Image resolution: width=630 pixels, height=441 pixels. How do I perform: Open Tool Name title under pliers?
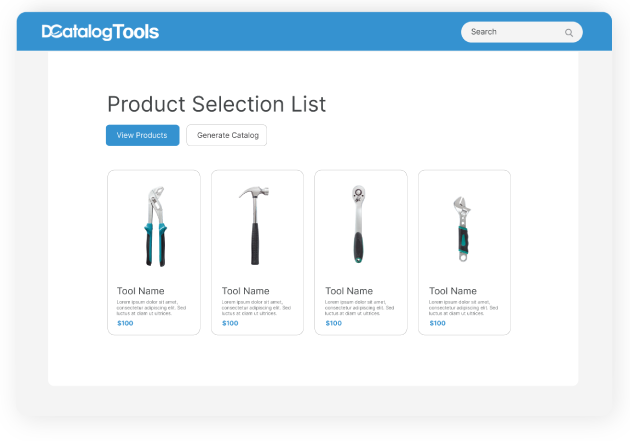140,291
